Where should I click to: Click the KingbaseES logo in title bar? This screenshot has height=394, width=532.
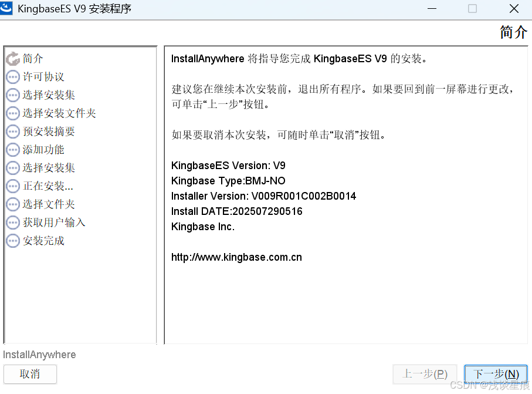tap(6, 8)
